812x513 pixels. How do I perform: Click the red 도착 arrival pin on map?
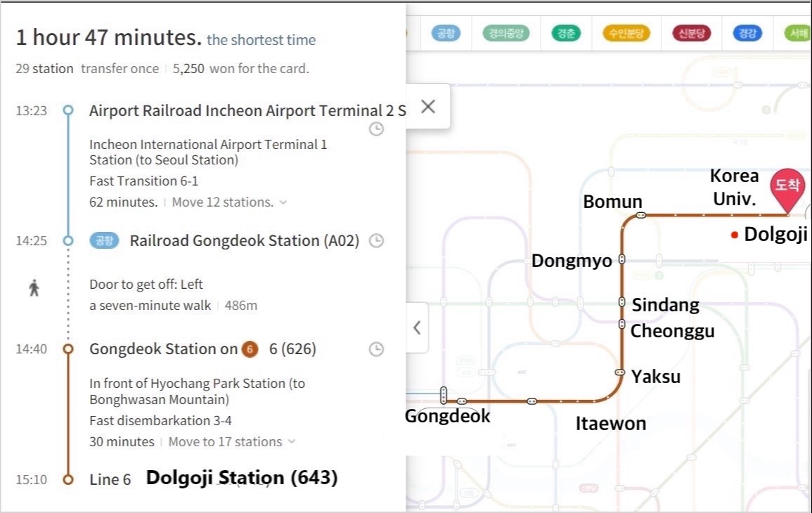(x=787, y=187)
